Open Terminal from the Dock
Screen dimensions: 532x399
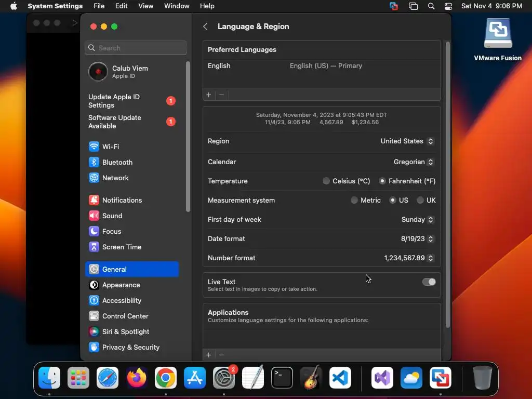(x=282, y=378)
